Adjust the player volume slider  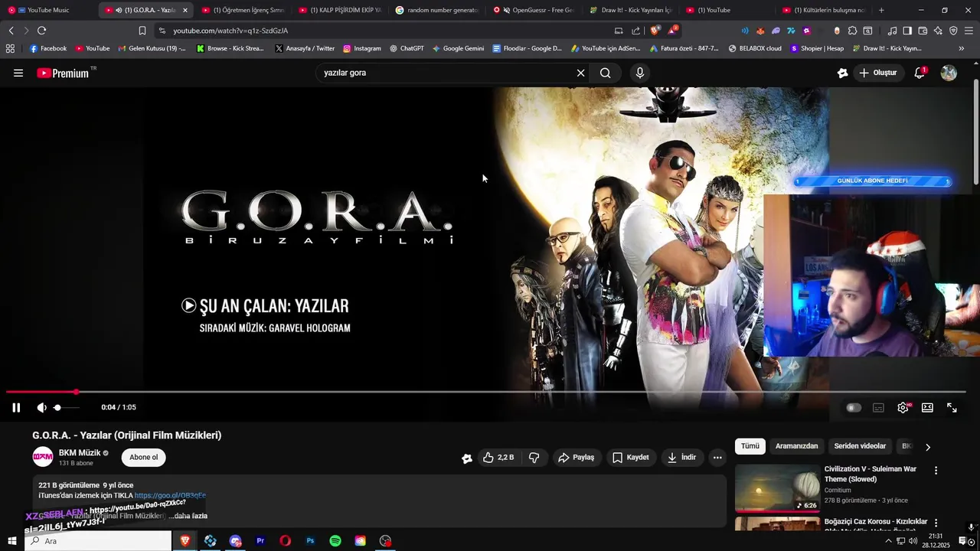click(x=66, y=408)
